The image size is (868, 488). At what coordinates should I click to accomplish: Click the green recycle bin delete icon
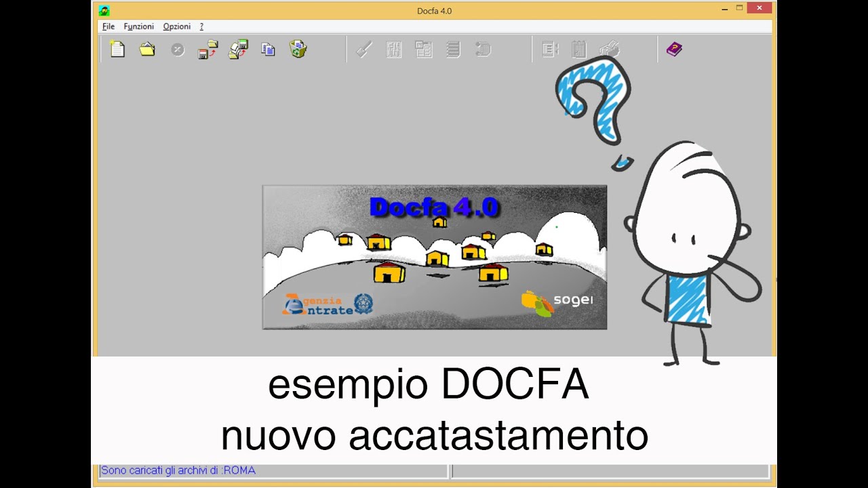point(298,49)
